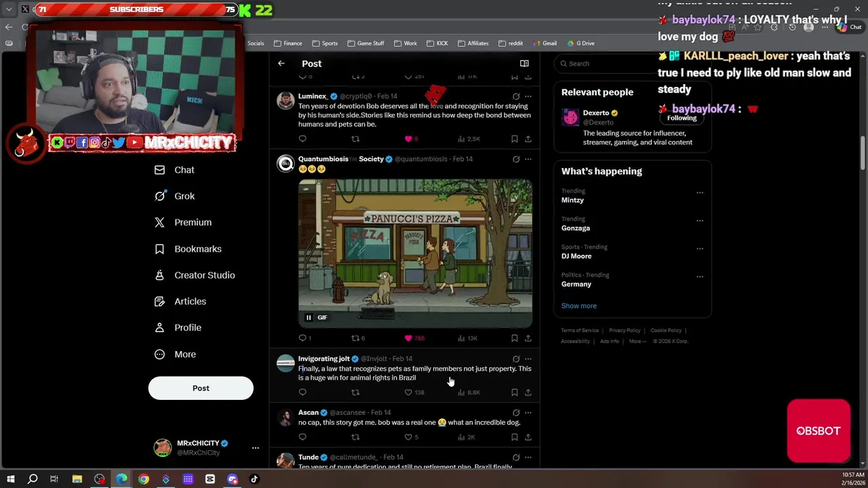Screen dimensions: 868x488
Task: View analytics on Quantumbiosis tweet
Action: pos(467,338)
